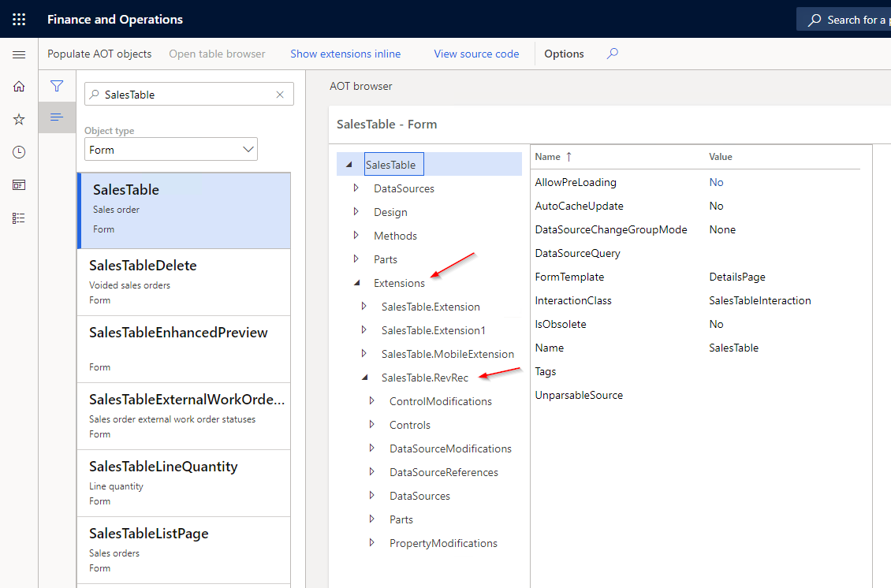Viewport: 891px width, 588px height.
Task: Open the app launcher waffle icon
Action: 19,19
